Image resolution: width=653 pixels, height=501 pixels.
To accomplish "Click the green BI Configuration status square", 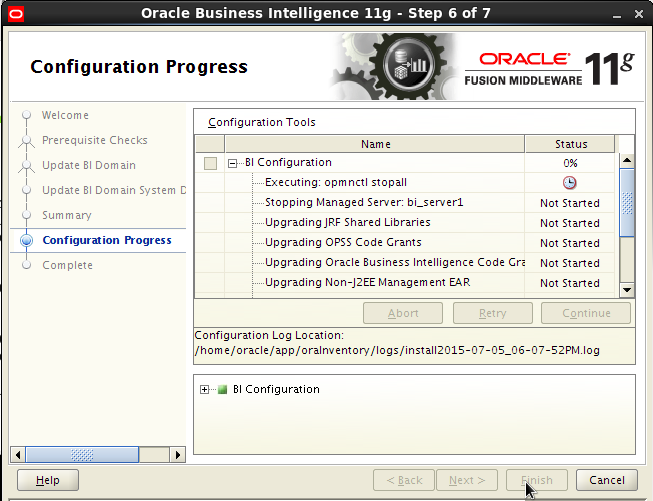I will pos(223,389).
